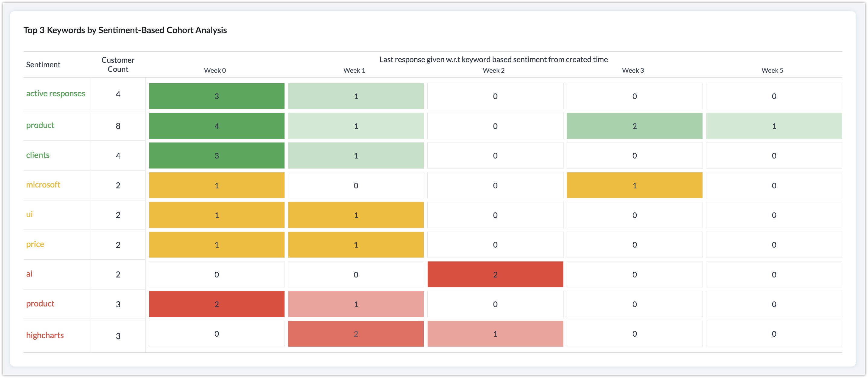Click the yellow 'price' keyword label
Image resolution: width=868 pixels, height=378 pixels.
35,244
